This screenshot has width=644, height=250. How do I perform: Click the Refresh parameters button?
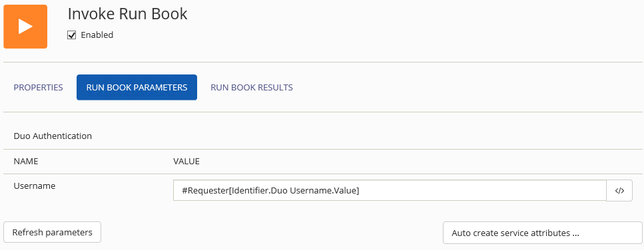point(52,232)
